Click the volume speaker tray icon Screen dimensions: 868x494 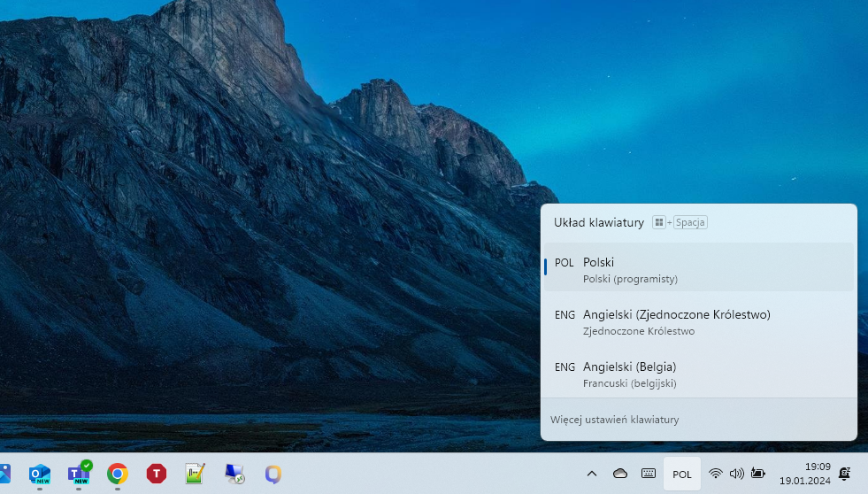click(736, 474)
